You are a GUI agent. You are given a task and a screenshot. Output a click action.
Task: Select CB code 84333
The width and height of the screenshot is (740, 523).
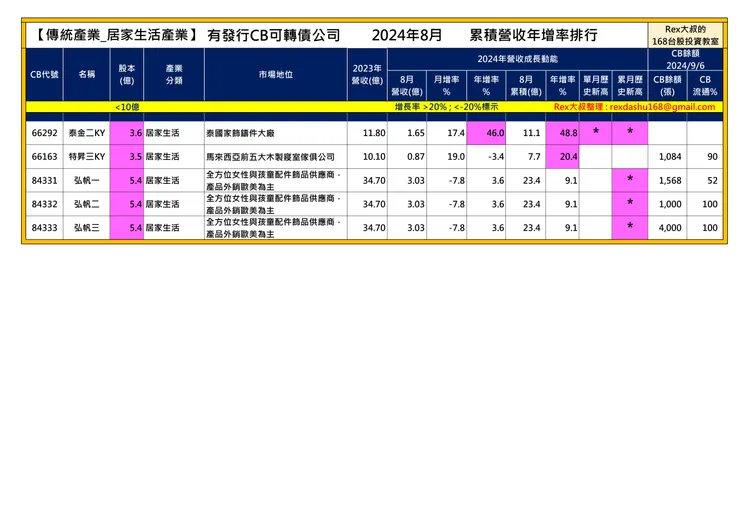(44, 228)
